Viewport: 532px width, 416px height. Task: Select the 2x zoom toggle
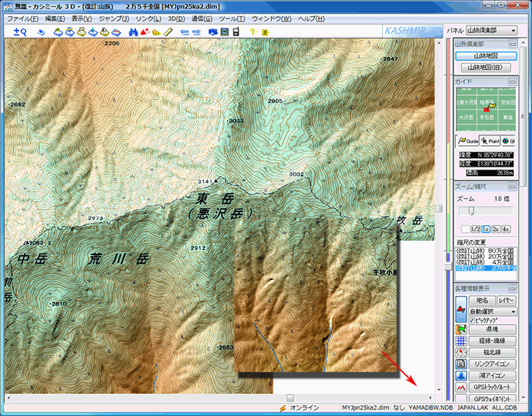[495, 229]
